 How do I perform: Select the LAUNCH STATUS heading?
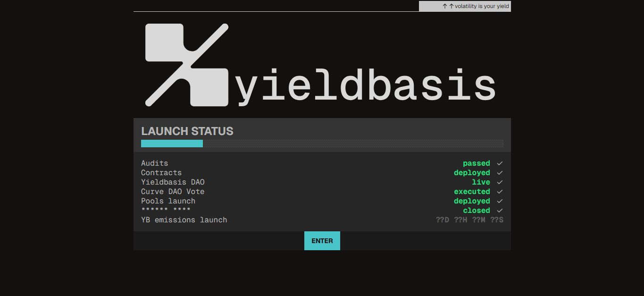pyautogui.click(x=187, y=131)
